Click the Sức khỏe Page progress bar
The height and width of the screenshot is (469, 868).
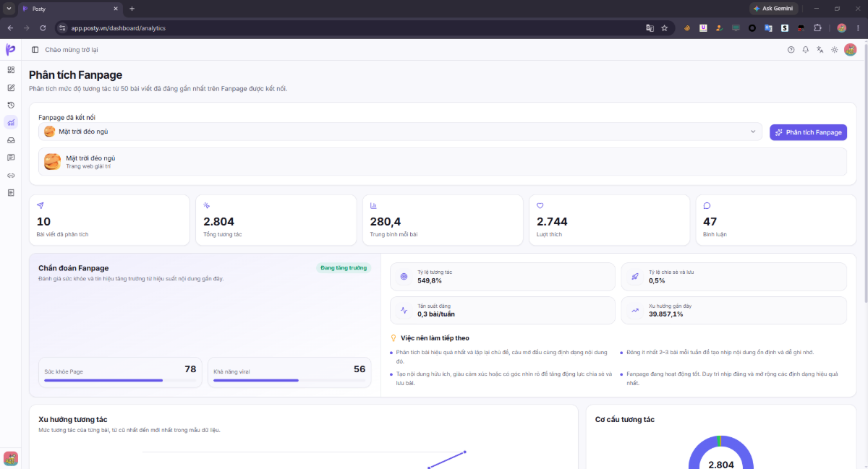[x=120, y=380]
